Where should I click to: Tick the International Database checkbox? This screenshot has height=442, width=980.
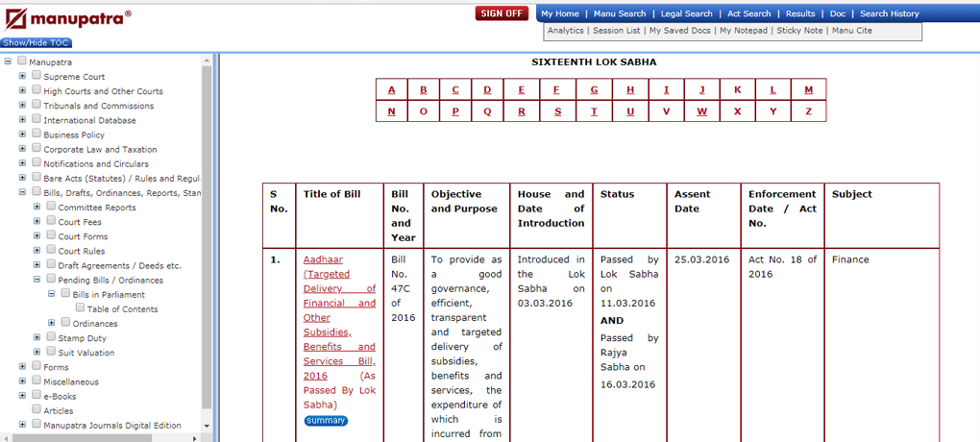(x=37, y=119)
